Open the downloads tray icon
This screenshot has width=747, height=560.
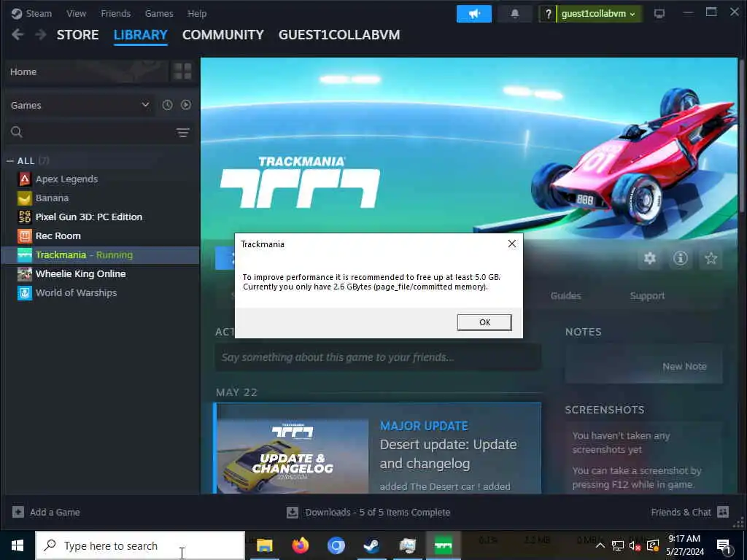tap(293, 513)
